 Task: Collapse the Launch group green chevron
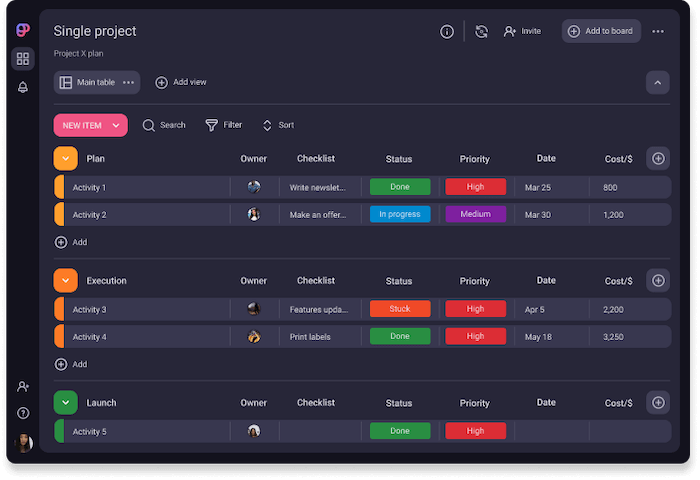click(65, 403)
